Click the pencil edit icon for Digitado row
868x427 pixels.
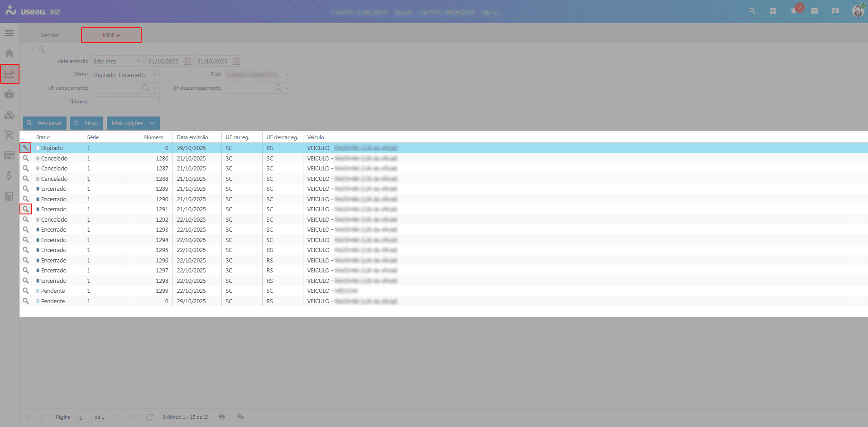point(25,148)
